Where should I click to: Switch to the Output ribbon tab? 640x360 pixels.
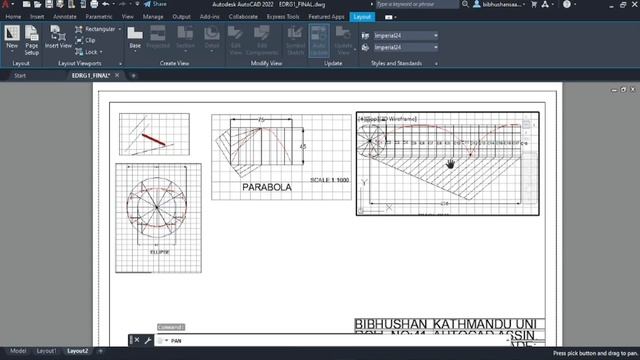tap(181, 17)
